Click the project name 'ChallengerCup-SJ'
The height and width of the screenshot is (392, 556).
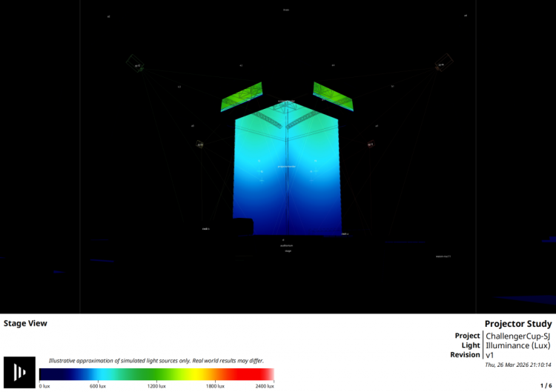pos(517,336)
